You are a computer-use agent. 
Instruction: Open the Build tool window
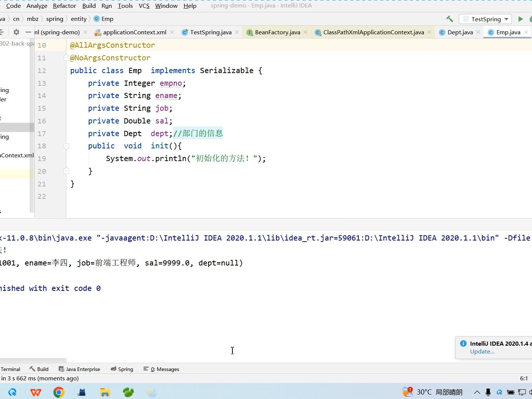39,369
